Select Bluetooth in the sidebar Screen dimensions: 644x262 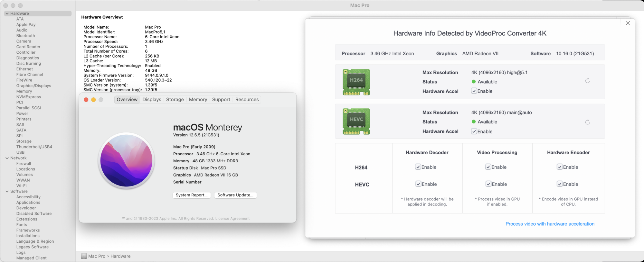(x=26, y=36)
